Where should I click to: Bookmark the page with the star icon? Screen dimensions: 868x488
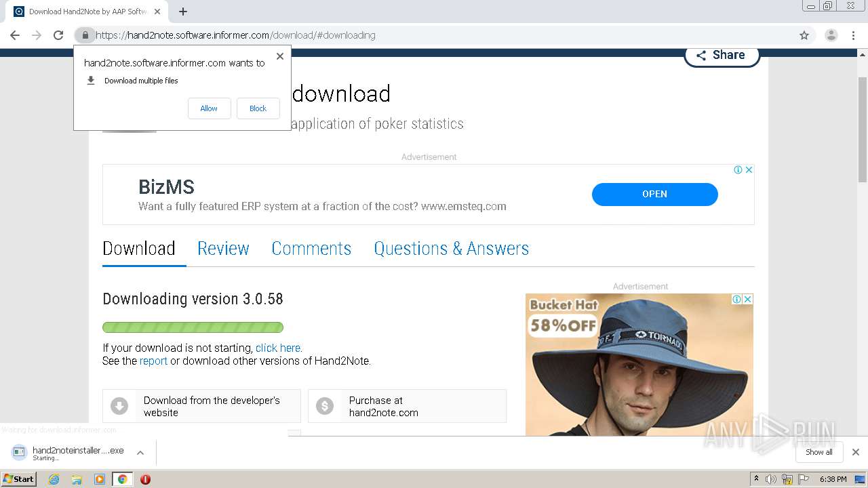pos(804,35)
